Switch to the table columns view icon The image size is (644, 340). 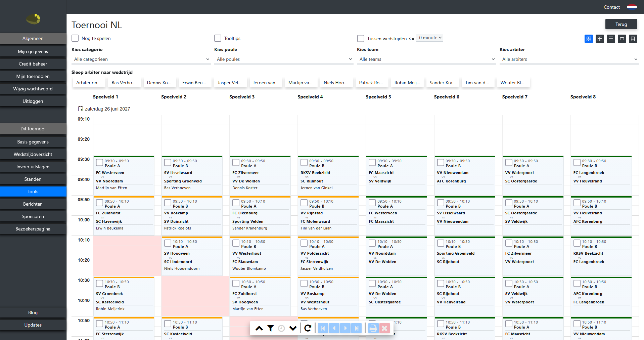pyautogui.click(x=633, y=39)
